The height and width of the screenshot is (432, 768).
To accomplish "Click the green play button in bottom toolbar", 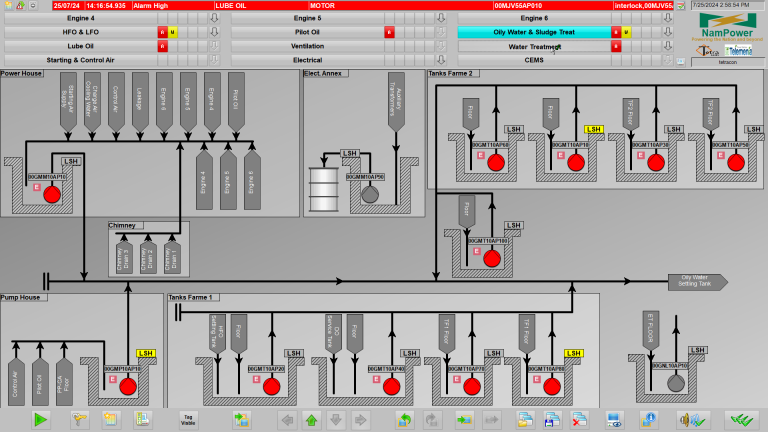I will point(41,420).
